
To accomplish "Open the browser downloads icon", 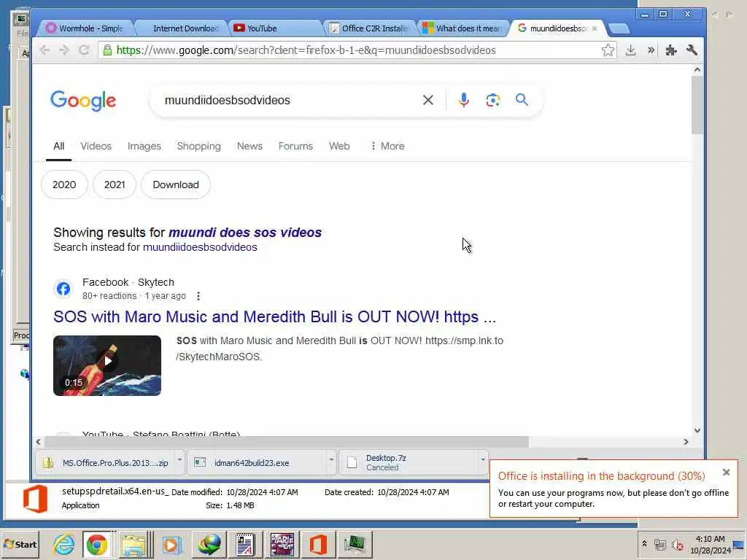I will pos(630,50).
